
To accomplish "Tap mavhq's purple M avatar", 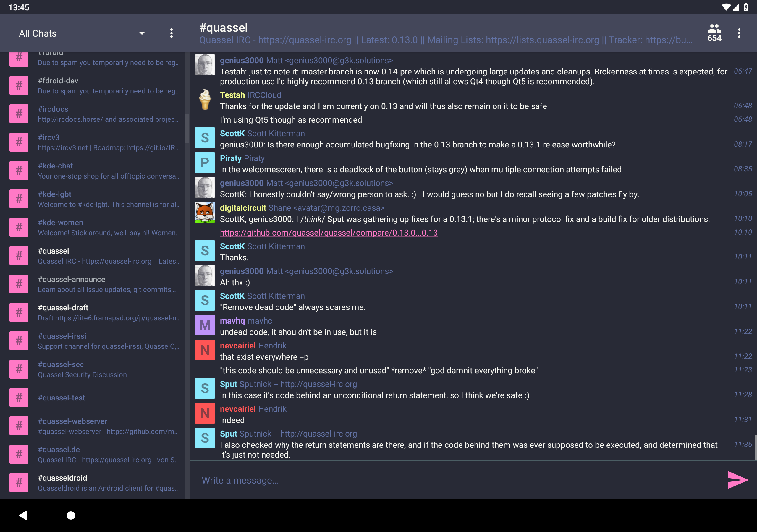I will 205,325.
